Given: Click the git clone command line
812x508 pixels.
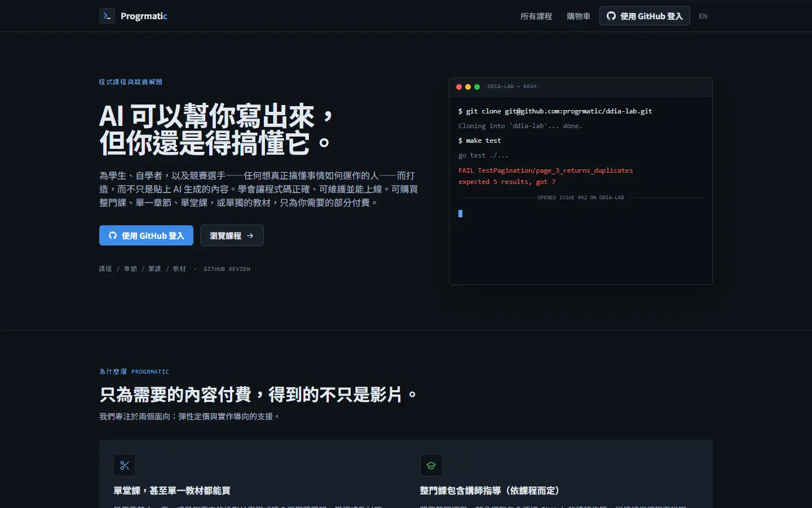Looking at the screenshot, I should pos(555,111).
